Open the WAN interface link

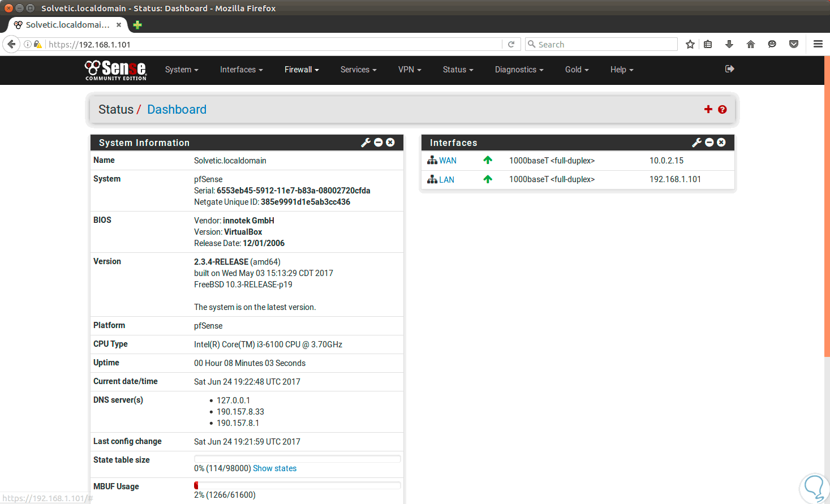pyautogui.click(x=448, y=161)
